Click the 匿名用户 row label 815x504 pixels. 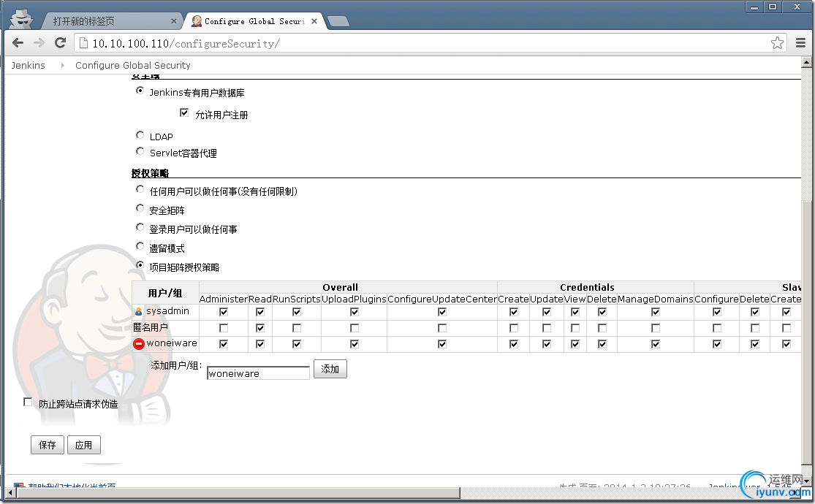click(151, 327)
